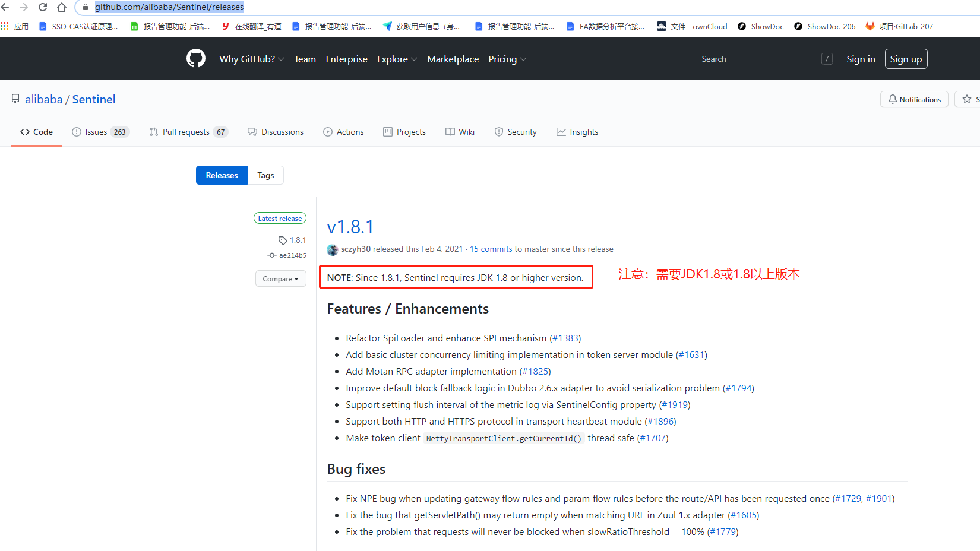
Task: Open the Team nav link
Action: tap(305, 59)
